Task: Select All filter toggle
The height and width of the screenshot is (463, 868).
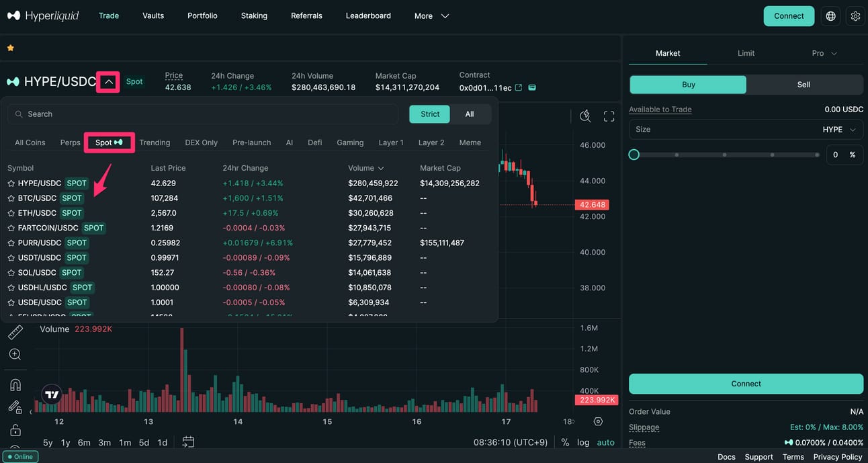Action: (470, 114)
